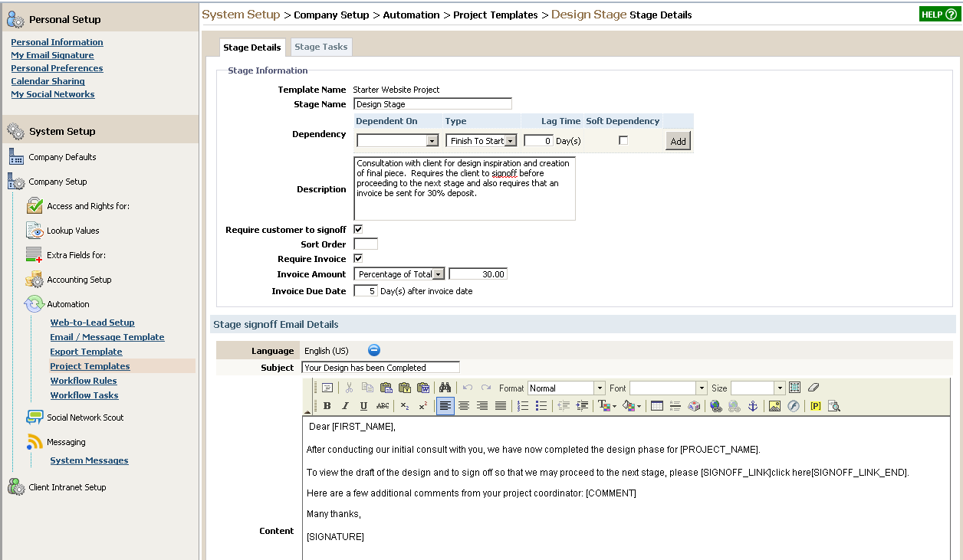This screenshot has width=963, height=560.
Task: Insert a hyperlink using the globe link icon
Action: tap(715, 406)
